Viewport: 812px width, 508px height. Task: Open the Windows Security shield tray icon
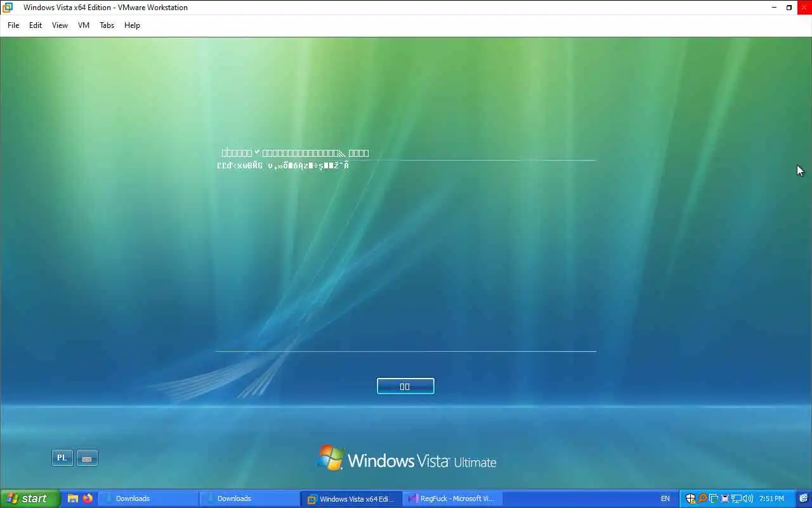click(691, 498)
